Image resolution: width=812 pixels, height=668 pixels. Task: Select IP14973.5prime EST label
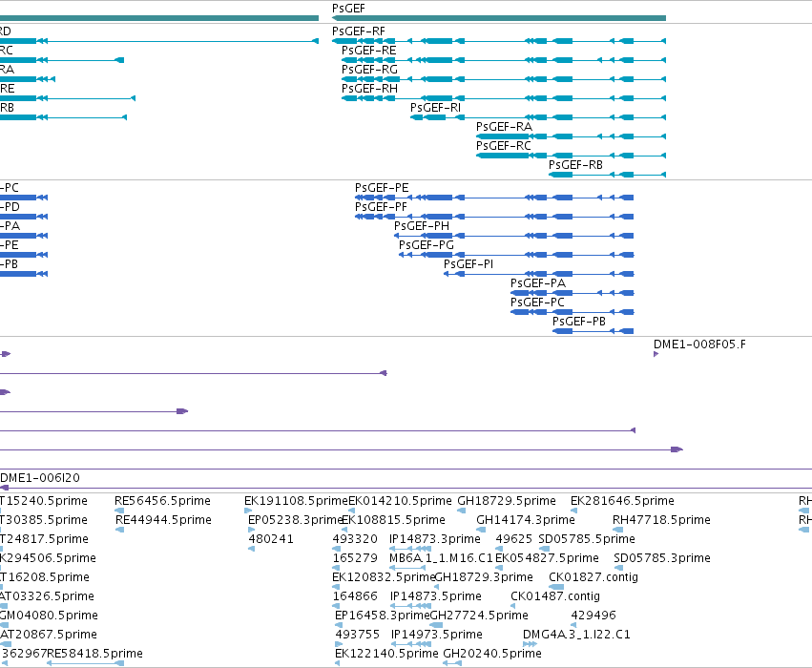click(437, 635)
